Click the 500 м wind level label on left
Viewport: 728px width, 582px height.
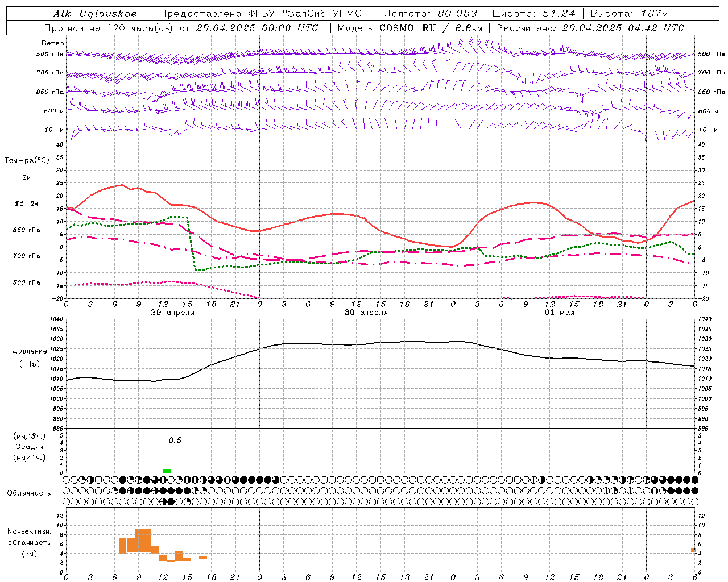[53, 111]
